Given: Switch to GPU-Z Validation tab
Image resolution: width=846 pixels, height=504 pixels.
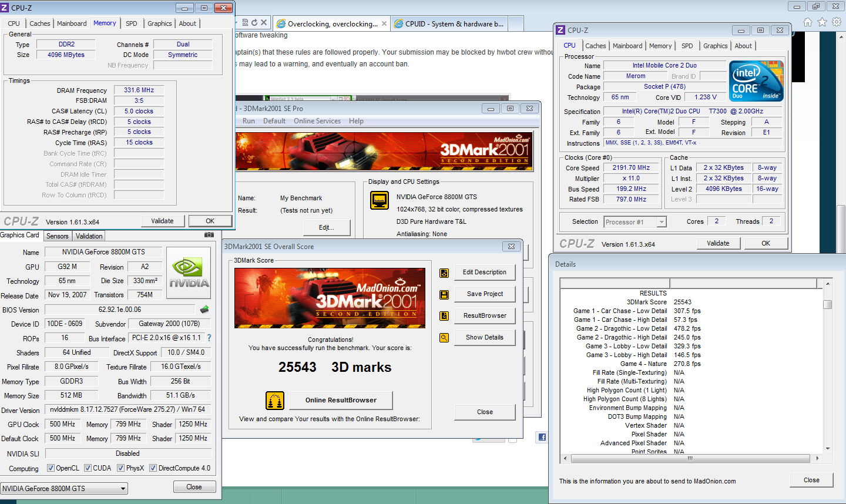Looking at the screenshot, I should point(89,236).
